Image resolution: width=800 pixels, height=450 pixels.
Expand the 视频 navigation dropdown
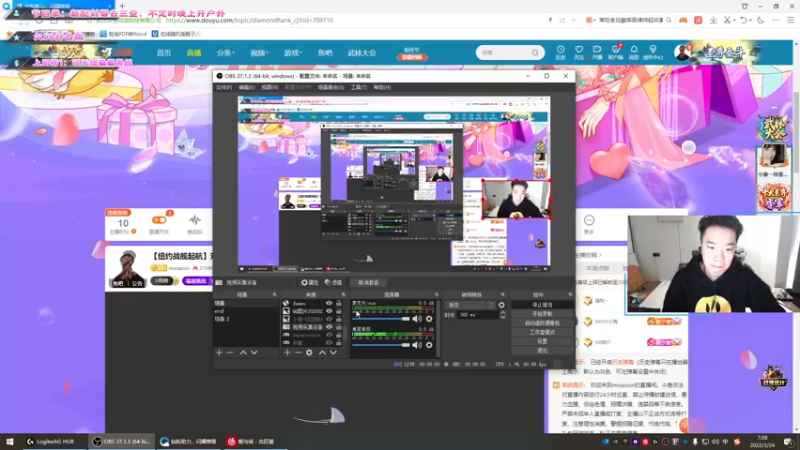259,53
